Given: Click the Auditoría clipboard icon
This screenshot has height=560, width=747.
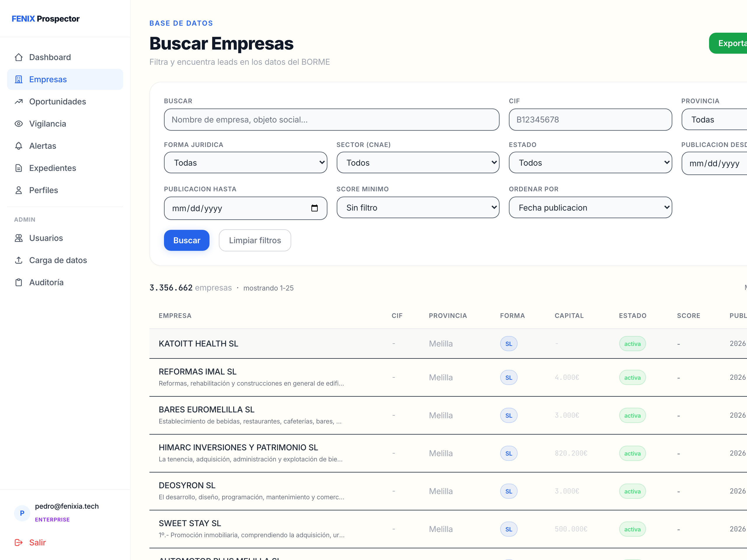Looking at the screenshot, I should coord(19,283).
